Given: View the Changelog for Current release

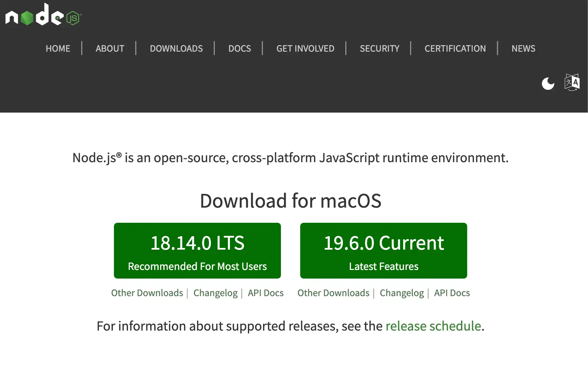Looking at the screenshot, I should coord(402,293).
